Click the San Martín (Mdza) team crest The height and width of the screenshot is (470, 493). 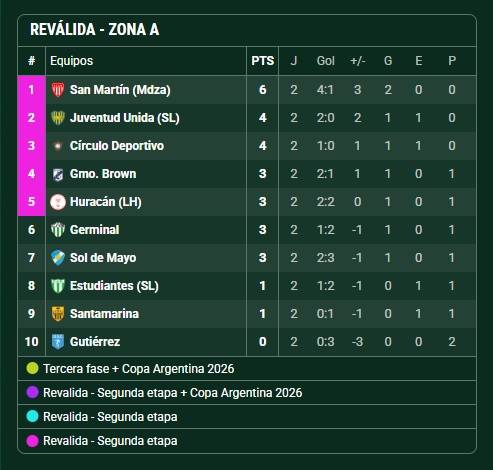coord(58,90)
